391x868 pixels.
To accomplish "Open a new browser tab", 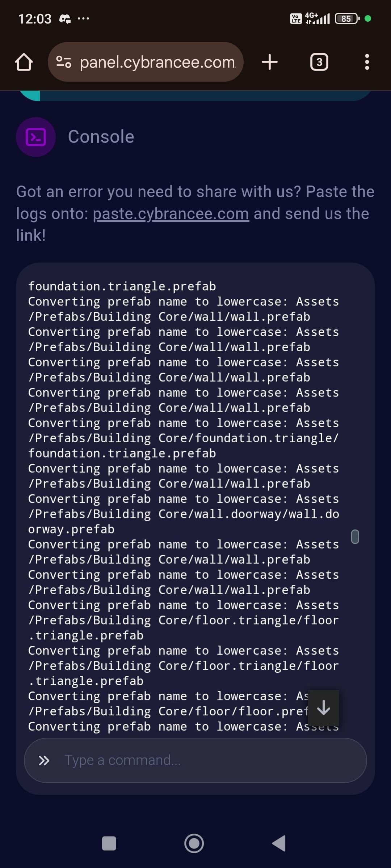I will (270, 62).
